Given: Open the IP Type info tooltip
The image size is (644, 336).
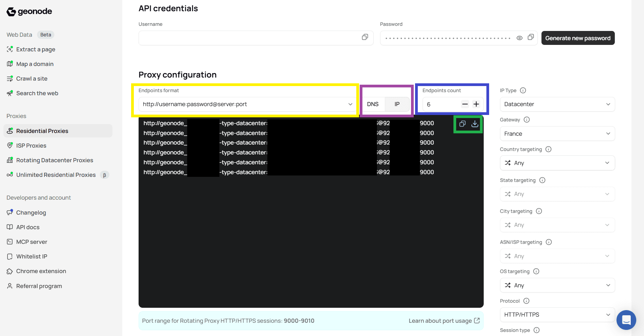Looking at the screenshot, I should (523, 90).
